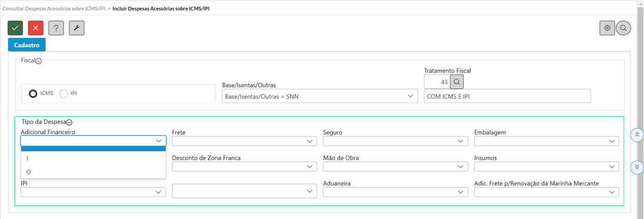Image resolution: width=644 pixels, height=219 pixels.
Task: Open the Frete dropdown
Action: pos(244,141)
